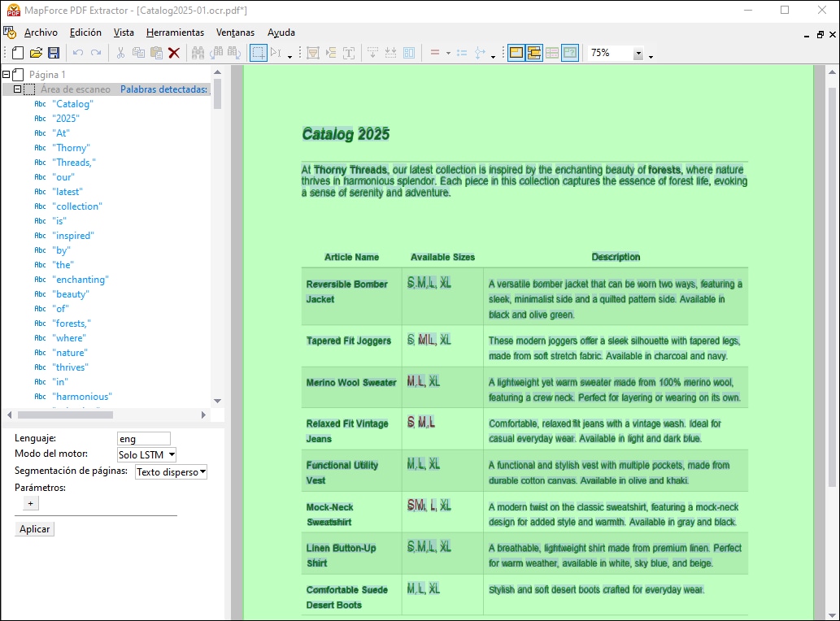Click the binoculars Find icon
This screenshot has height=621, width=840.
click(x=198, y=53)
